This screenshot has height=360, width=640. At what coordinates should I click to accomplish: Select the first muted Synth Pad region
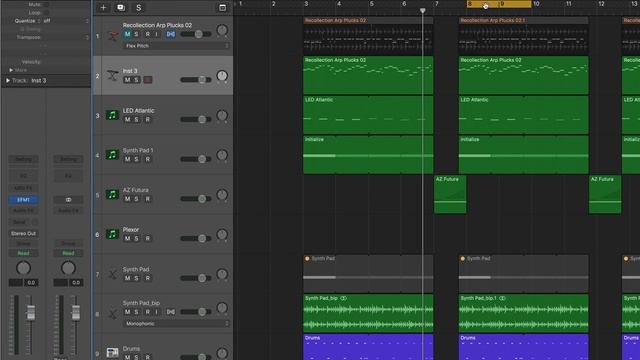[368, 273]
